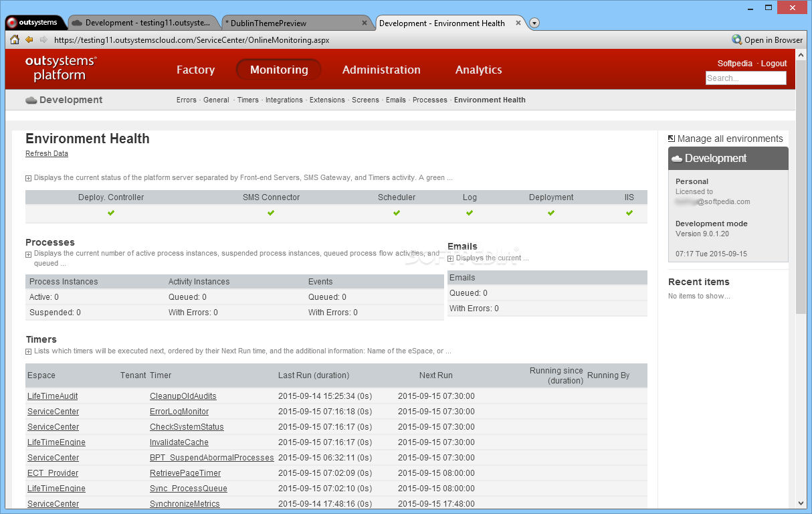This screenshot has width=812, height=514.
Task: Go forward with the right arrow icon
Action: [x=43, y=39]
